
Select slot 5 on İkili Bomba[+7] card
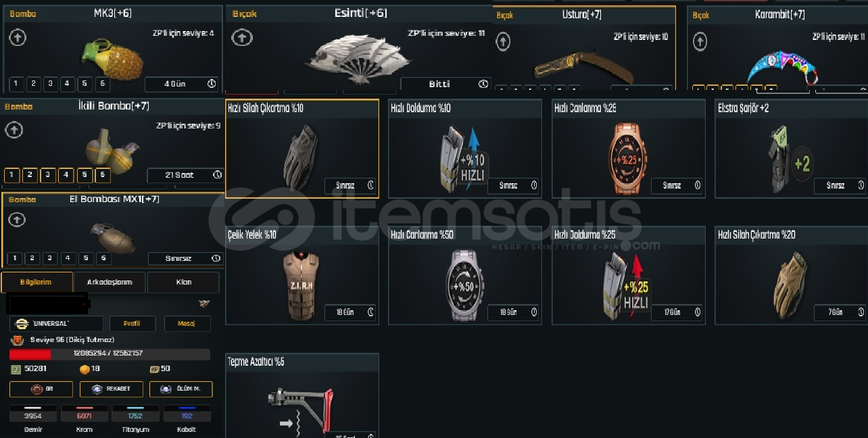pos(85,175)
